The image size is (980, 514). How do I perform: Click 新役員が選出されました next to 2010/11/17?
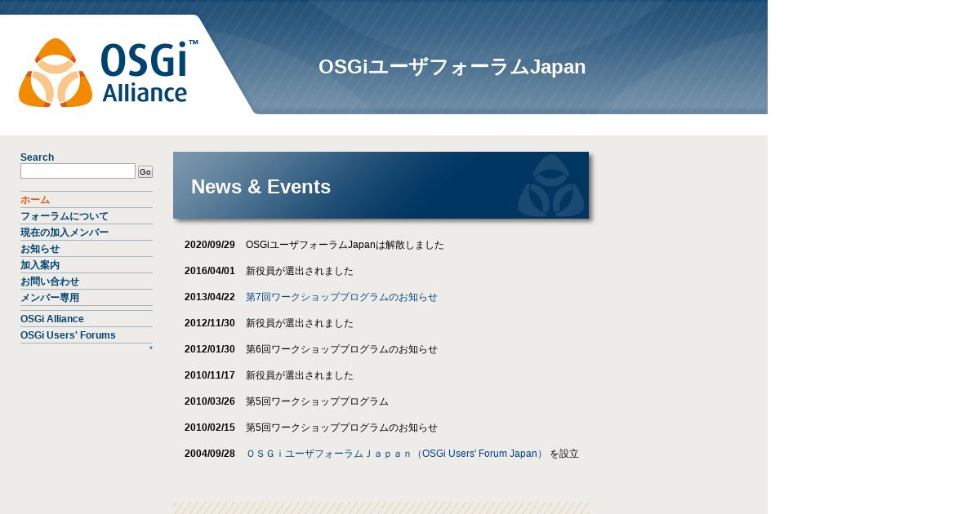coord(300,375)
